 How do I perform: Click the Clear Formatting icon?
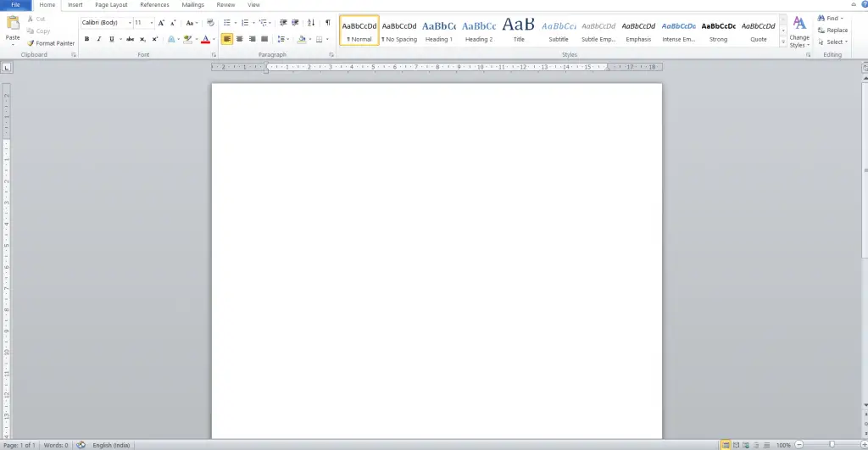[210, 23]
